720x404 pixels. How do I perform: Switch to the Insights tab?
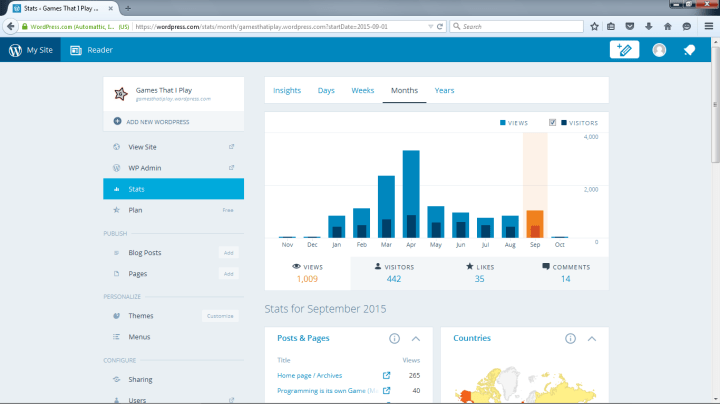287,90
